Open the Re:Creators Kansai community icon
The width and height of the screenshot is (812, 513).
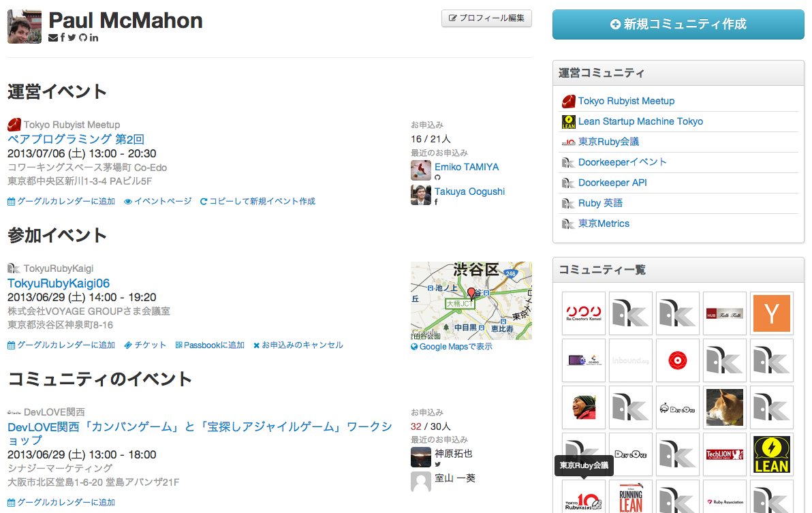[584, 313]
